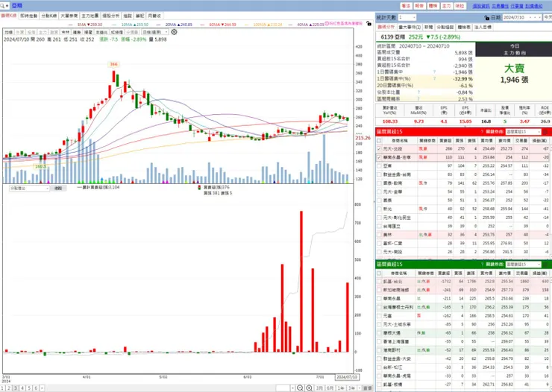Open 關鍵券商 dropdown in green sell header
The image size is (552, 392).
[523, 265]
